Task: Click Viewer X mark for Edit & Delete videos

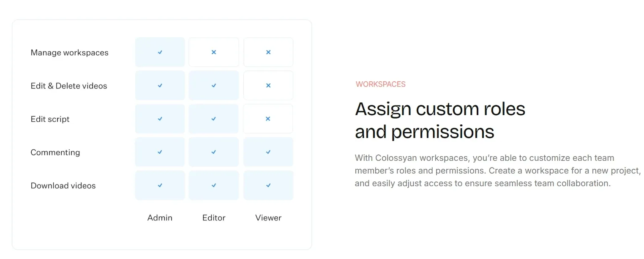Action: click(x=268, y=85)
